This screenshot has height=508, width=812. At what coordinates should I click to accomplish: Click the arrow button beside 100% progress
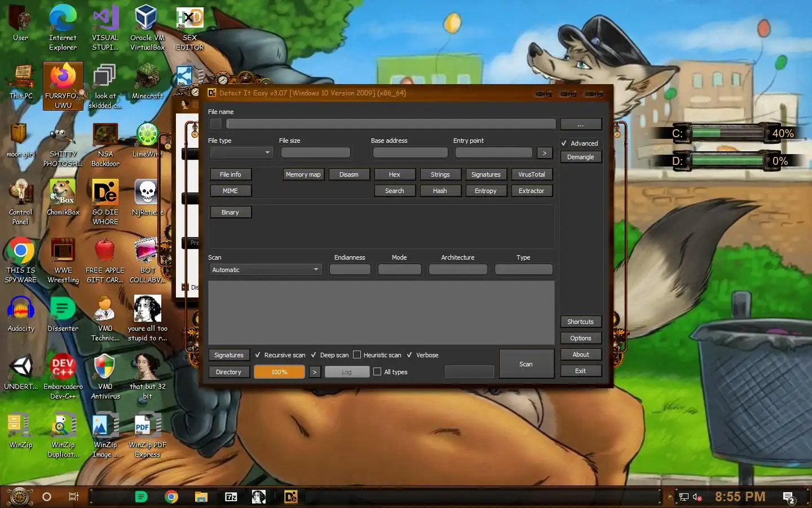click(315, 372)
